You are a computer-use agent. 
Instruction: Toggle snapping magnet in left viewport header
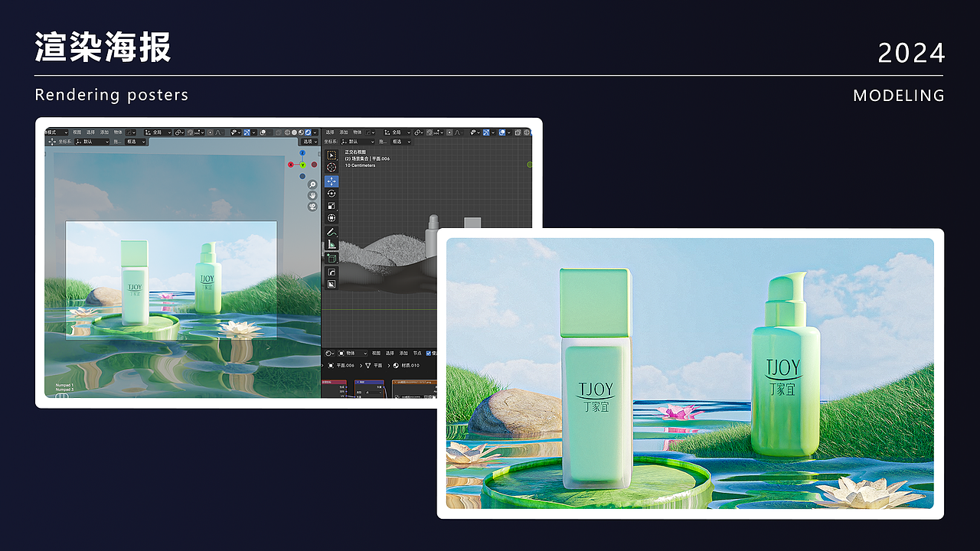[191, 132]
